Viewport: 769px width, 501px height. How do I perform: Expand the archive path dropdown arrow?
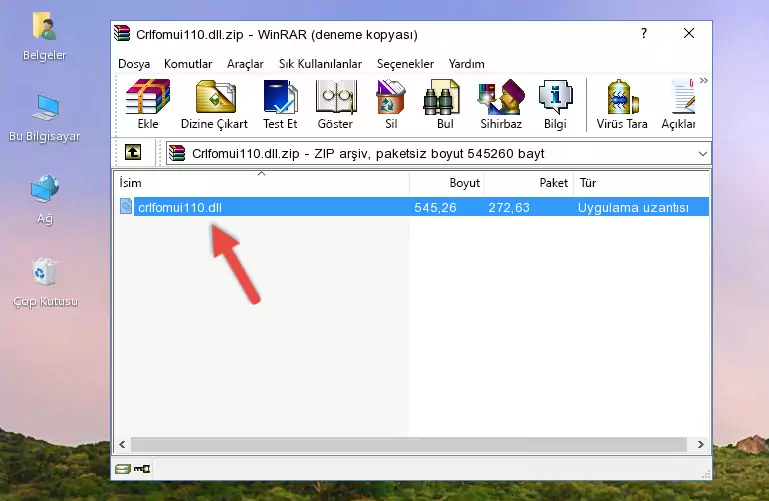coord(702,153)
